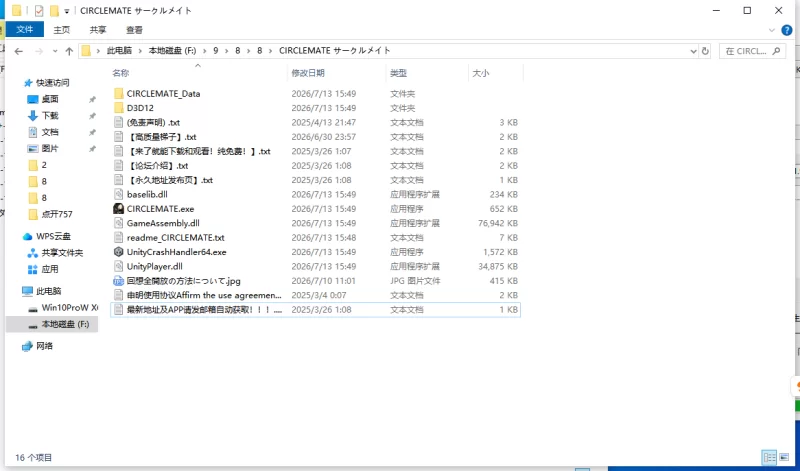Open 共享文件夹 under WPS云盘

tap(62, 253)
